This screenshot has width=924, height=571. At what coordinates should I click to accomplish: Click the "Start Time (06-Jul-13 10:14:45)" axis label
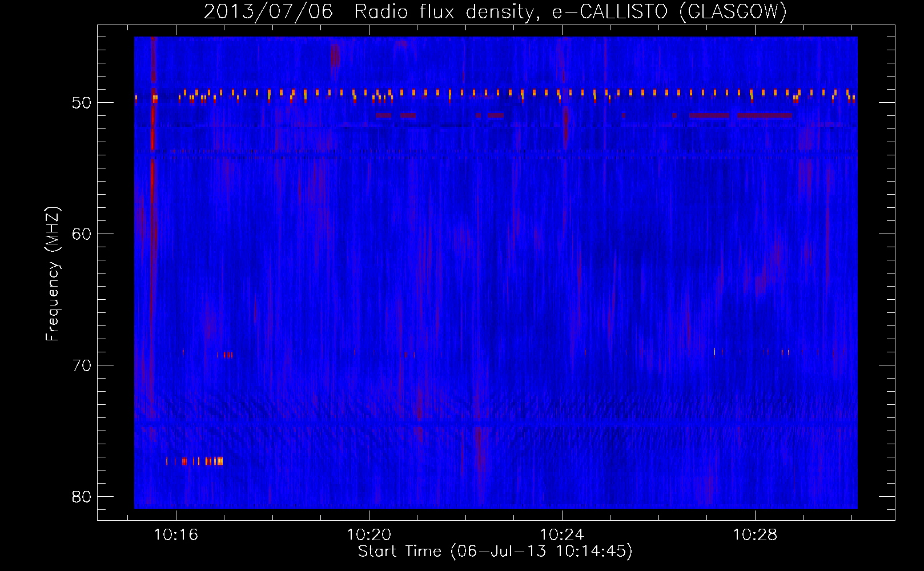pyautogui.click(x=495, y=552)
